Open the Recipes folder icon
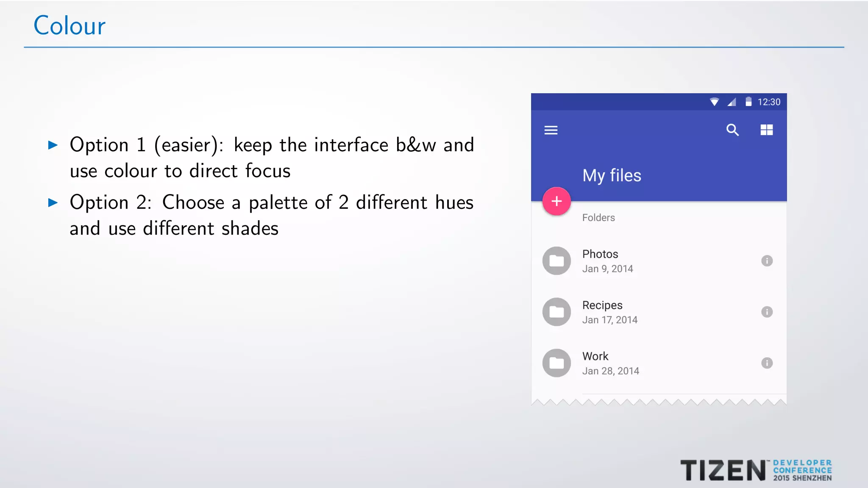868x488 pixels. click(x=556, y=312)
